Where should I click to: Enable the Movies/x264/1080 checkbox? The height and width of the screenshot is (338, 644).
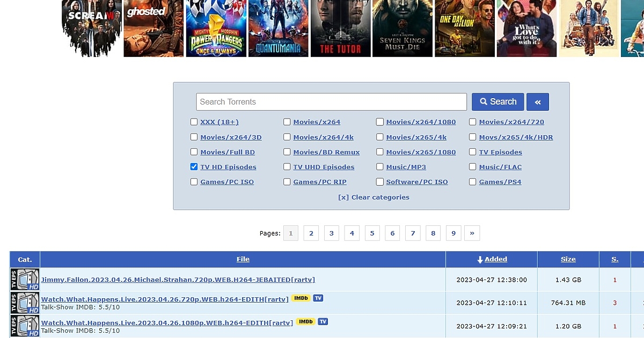[x=380, y=122]
